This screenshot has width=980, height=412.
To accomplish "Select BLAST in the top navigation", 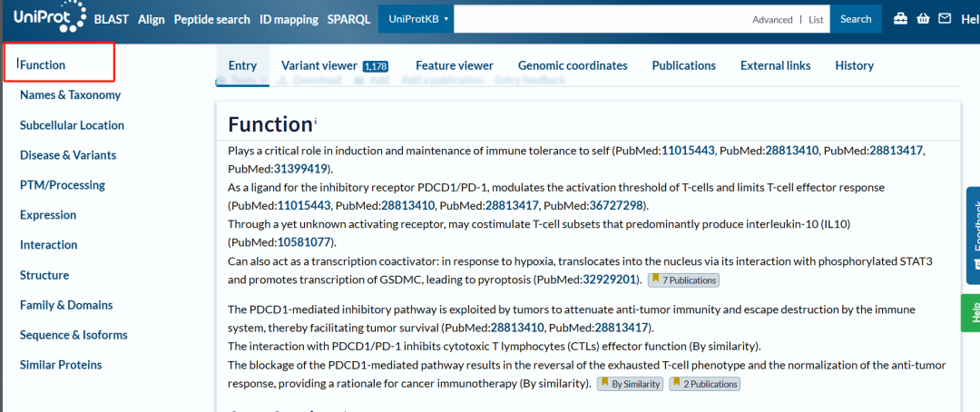I will 112,19.
